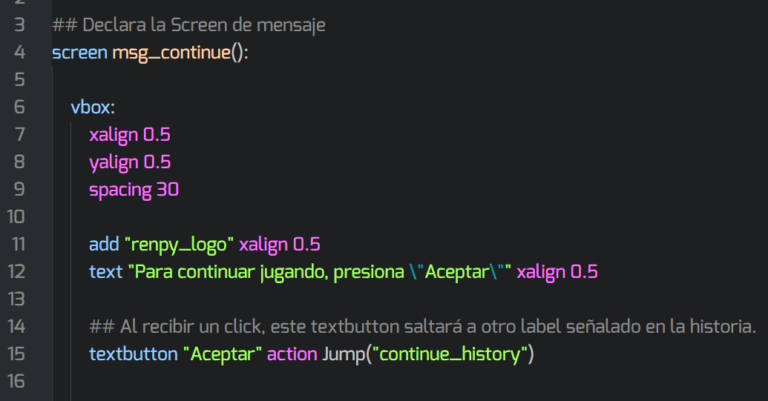
Task: Click line number 15 in the gutter
Action: [x=17, y=353]
